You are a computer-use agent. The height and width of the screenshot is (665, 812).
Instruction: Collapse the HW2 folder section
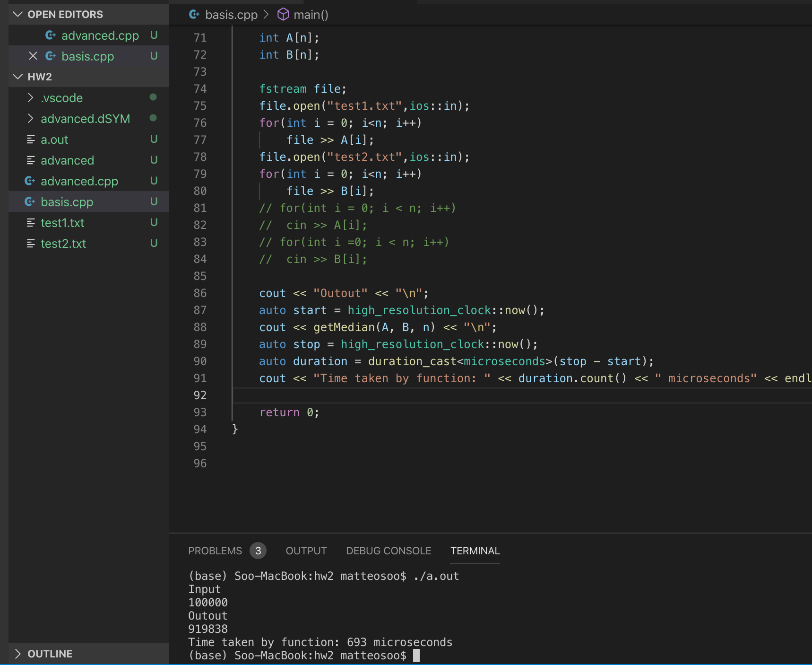pos(18,77)
